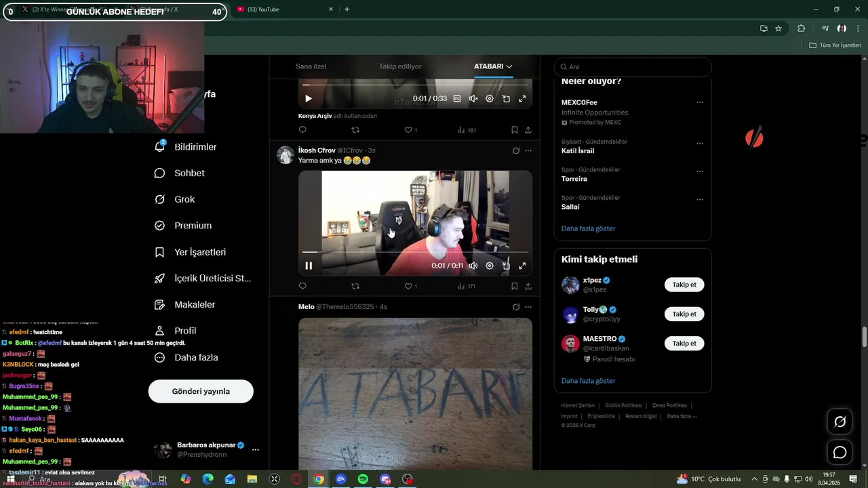
Task: Open more options for Katil İsrail trend
Action: pyautogui.click(x=700, y=143)
